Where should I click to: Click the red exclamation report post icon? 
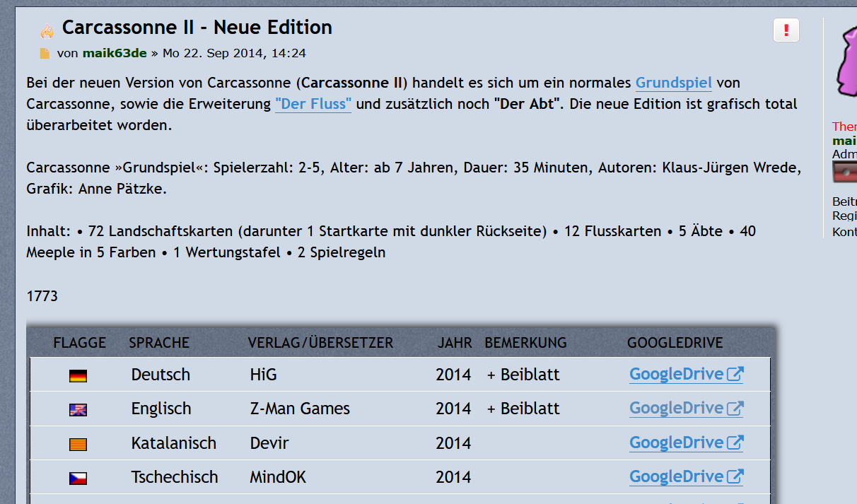786,30
